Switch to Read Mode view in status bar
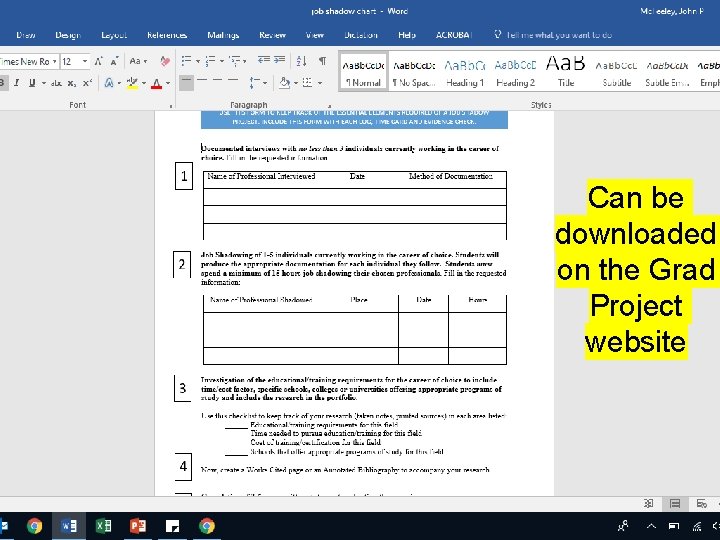This screenshot has height=540, width=720. click(648, 504)
